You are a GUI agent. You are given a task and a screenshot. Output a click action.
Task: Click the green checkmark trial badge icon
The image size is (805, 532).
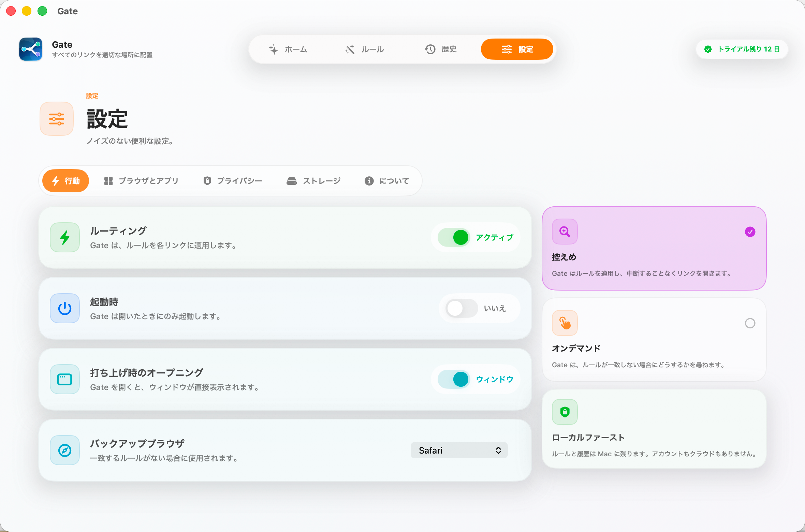[x=708, y=49]
